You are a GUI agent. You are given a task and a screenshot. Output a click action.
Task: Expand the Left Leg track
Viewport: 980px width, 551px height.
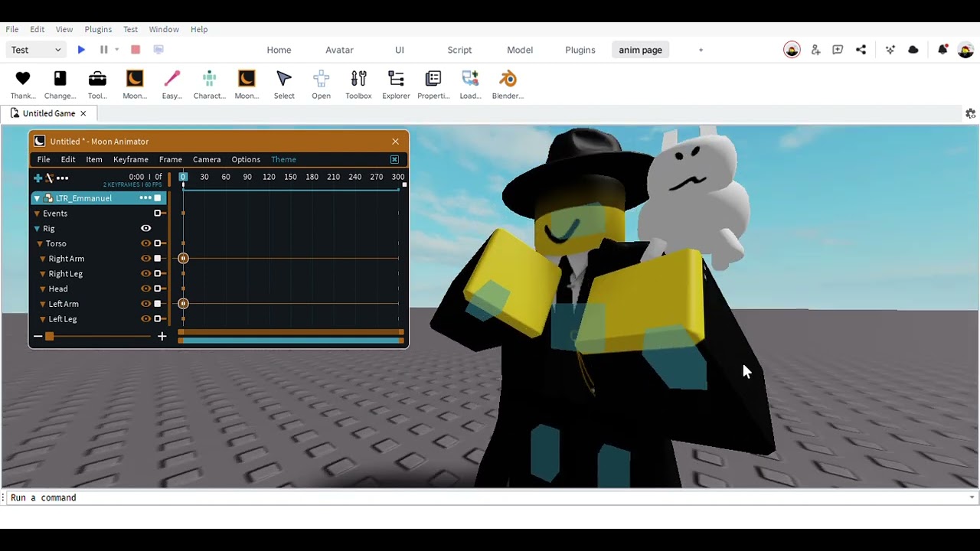pos(43,319)
